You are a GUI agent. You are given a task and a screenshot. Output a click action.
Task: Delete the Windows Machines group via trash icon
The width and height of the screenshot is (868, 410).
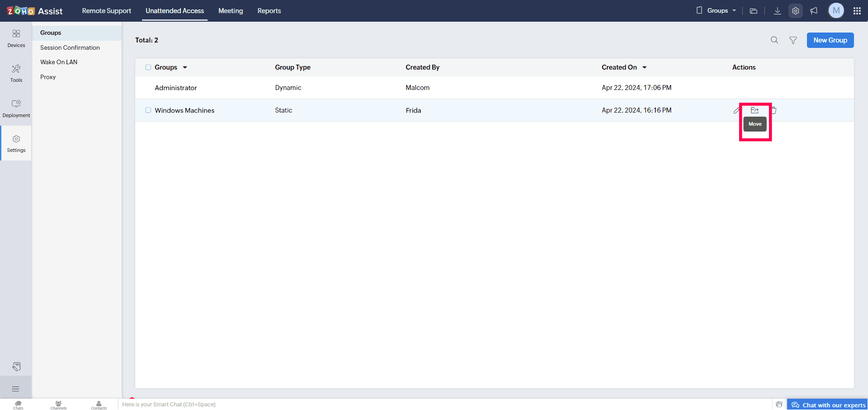pyautogui.click(x=773, y=110)
